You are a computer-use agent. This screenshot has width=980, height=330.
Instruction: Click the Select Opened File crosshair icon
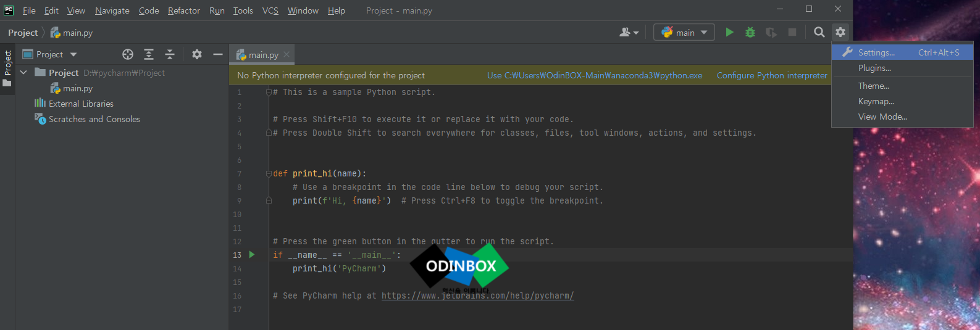click(x=128, y=54)
